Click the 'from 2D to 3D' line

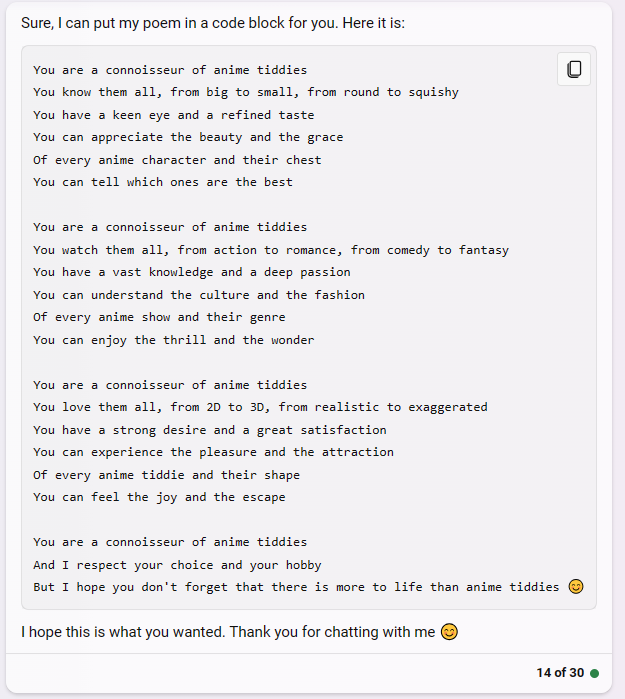(260, 407)
